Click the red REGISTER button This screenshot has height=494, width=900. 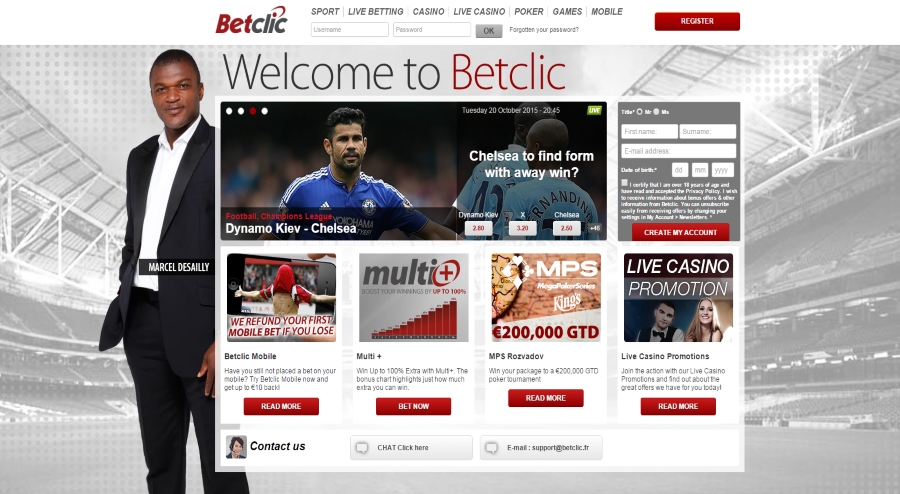(x=697, y=21)
